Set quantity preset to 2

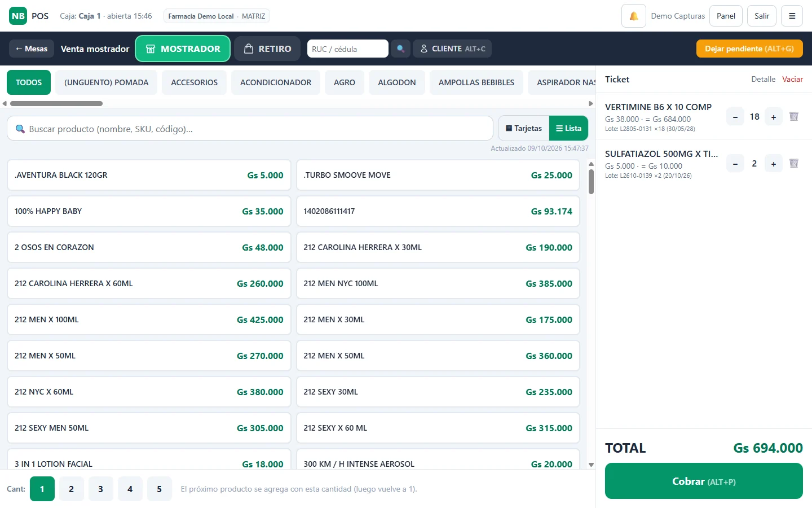pos(71,489)
